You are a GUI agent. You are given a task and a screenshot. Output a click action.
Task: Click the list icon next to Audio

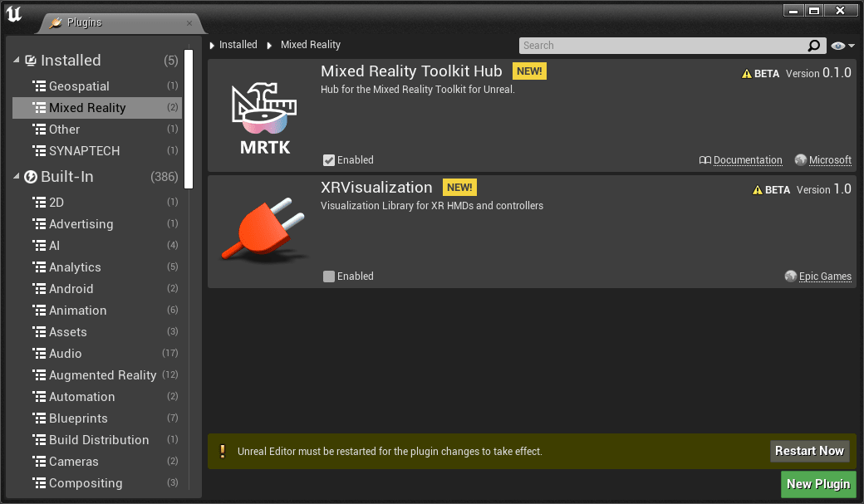(x=39, y=353)
